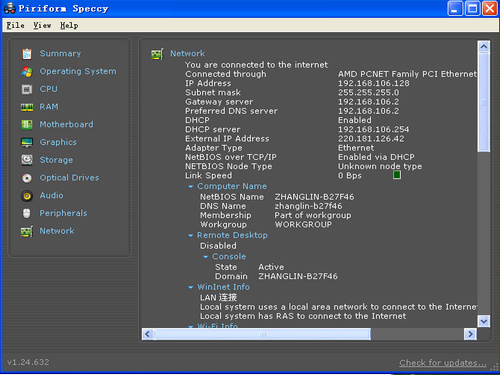Viewport: 500px width, 375px height.
Task: Open the View menu
Action: [42, 25]
